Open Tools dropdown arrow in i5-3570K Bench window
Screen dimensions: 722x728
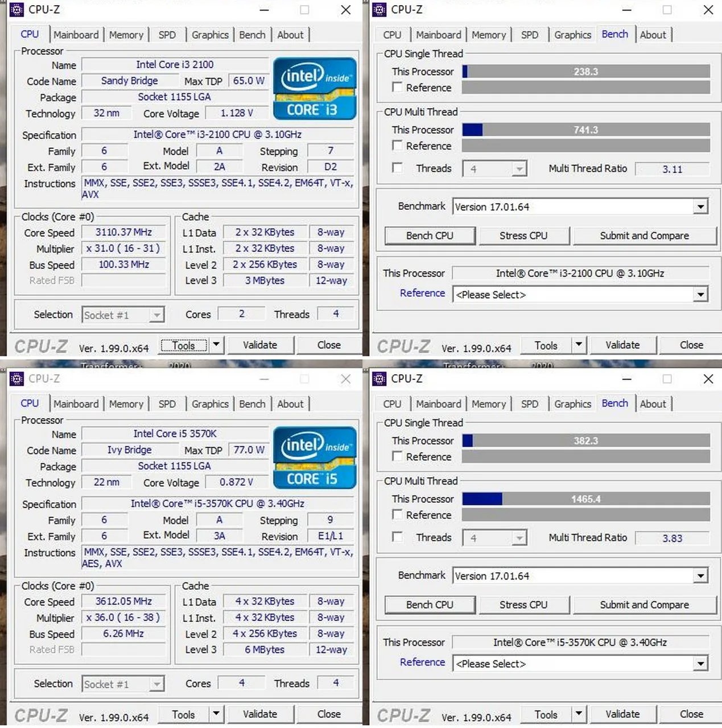579,714
